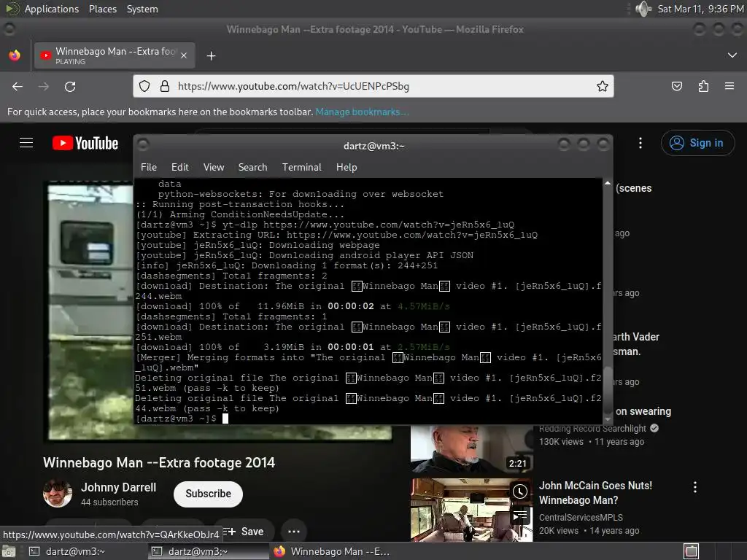The height and width of the screenshot is (560, 747).
Task: Open the terminal View menu
Action: (x=214, y=167)
